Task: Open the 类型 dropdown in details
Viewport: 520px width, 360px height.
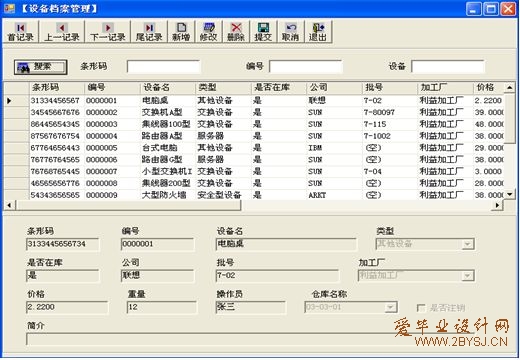Action: point(467,244)
